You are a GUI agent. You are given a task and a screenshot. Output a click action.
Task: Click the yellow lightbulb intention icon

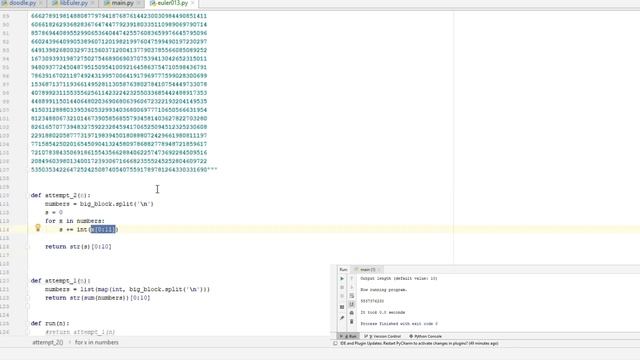38,228
